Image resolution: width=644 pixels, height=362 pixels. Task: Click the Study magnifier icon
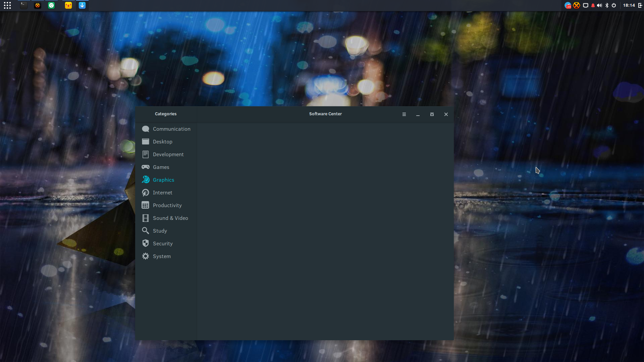(x=145, y=231)
